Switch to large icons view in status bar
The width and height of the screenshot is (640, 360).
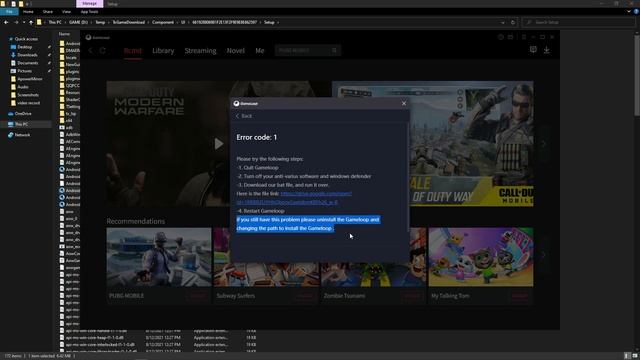click(635, 356)
